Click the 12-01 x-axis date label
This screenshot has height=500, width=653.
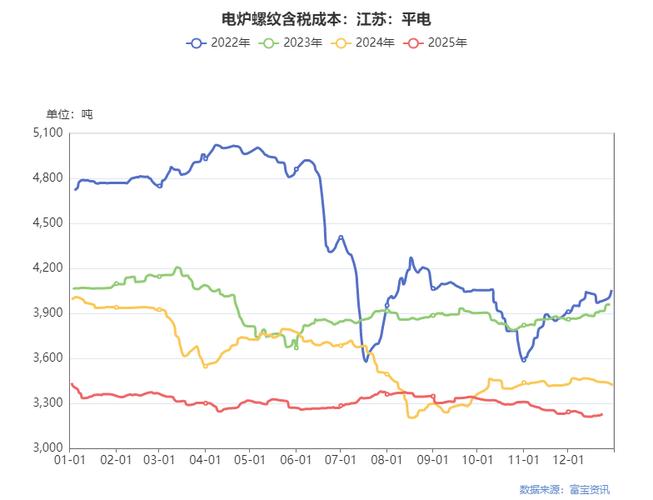pyautogui.click(x=568, y=461)
